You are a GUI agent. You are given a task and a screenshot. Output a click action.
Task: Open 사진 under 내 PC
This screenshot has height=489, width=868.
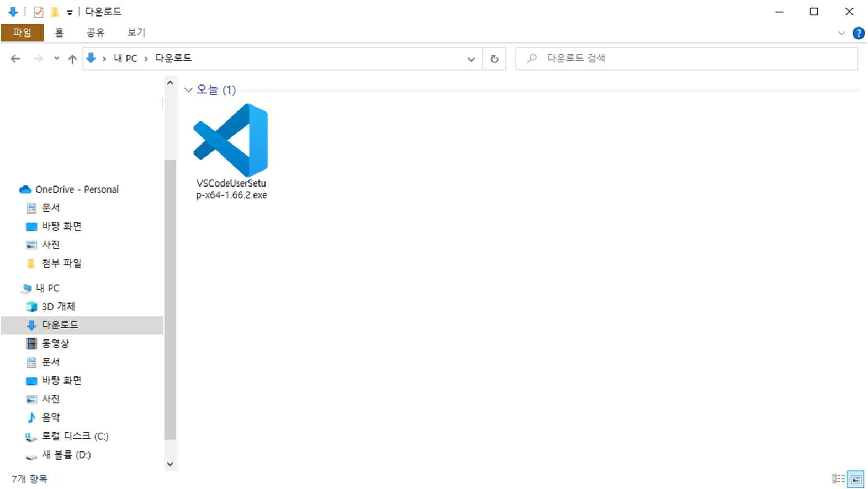coord(51,398)
